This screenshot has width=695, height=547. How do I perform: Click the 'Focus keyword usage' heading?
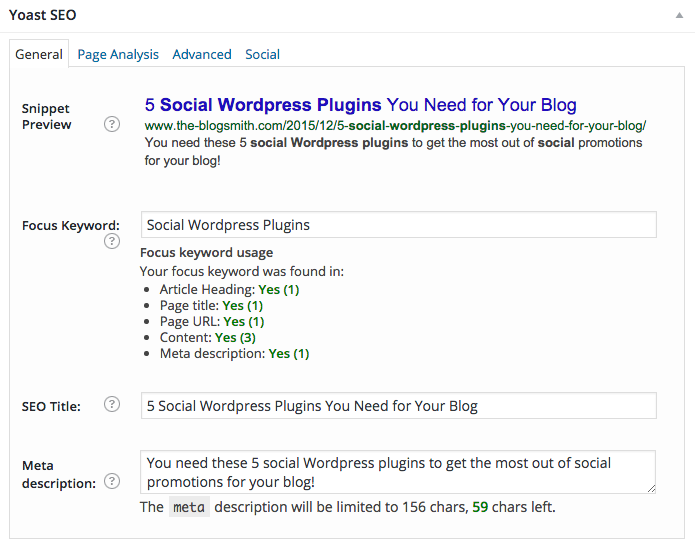point(207,253)
